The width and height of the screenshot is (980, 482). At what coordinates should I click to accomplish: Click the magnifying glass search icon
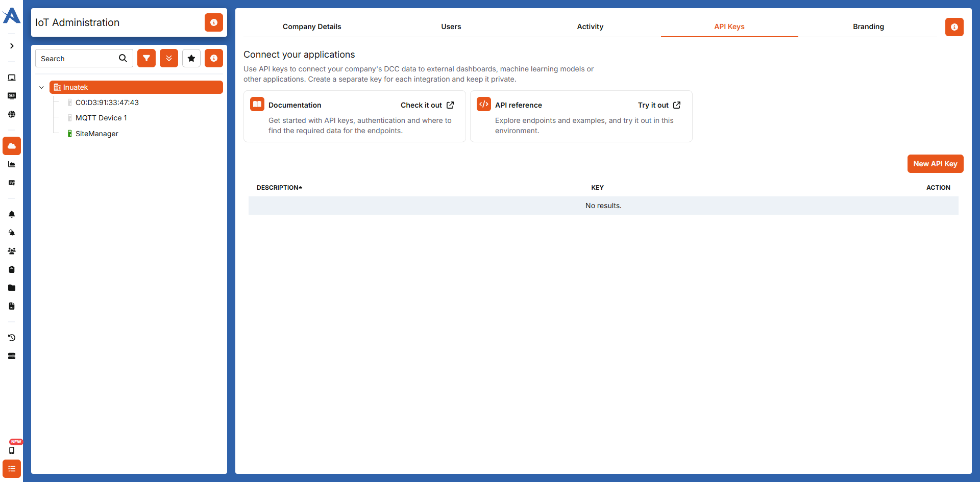tap(123, 58)
